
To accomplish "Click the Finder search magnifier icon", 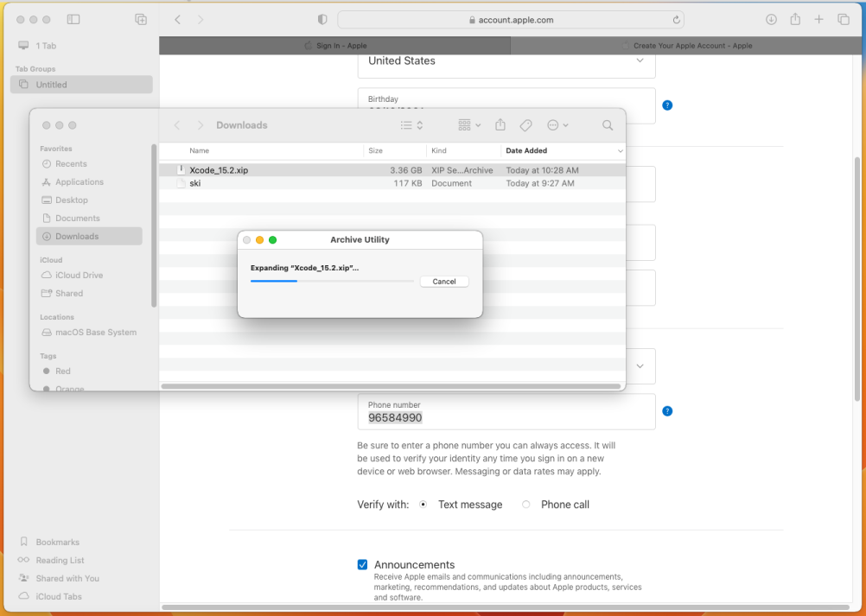I will coord(608,125).
